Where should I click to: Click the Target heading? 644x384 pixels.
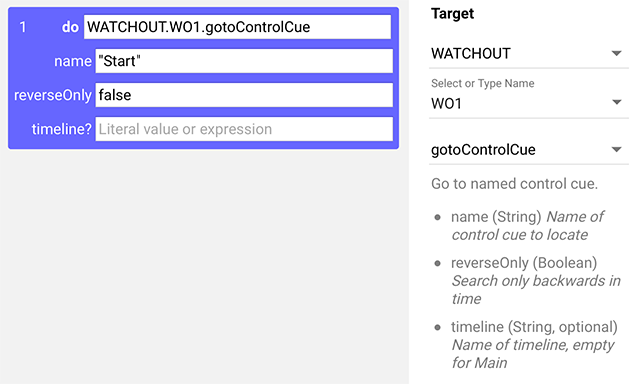tap(452, 14)
